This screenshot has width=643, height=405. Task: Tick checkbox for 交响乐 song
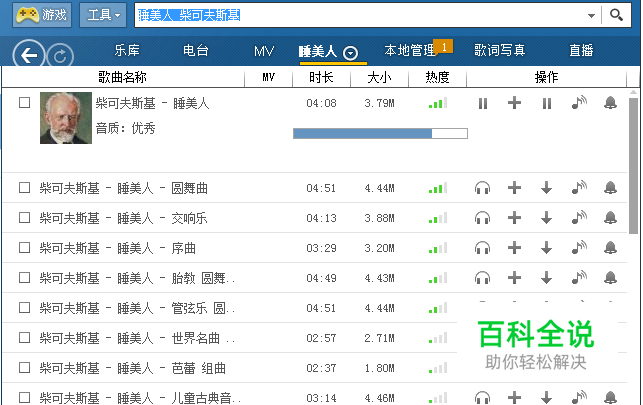25,218
